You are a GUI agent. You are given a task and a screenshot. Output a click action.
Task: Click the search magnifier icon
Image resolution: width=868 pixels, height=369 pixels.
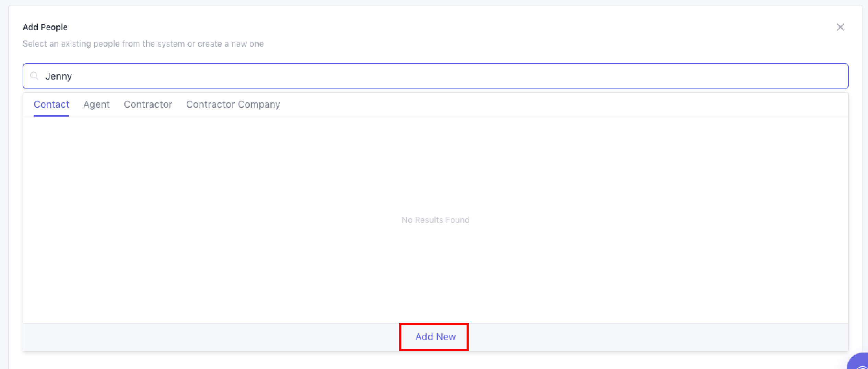[34, 76]
